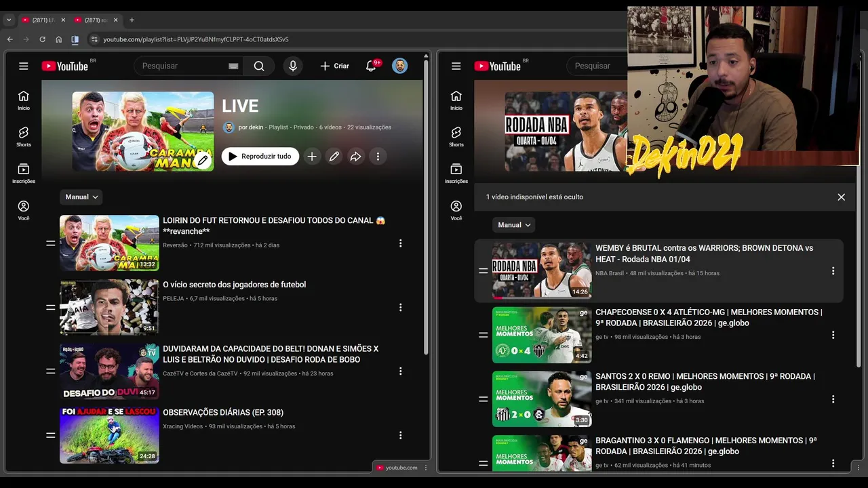
Task: Open video title O vício secreto dos jogadores
Action: 234,285
